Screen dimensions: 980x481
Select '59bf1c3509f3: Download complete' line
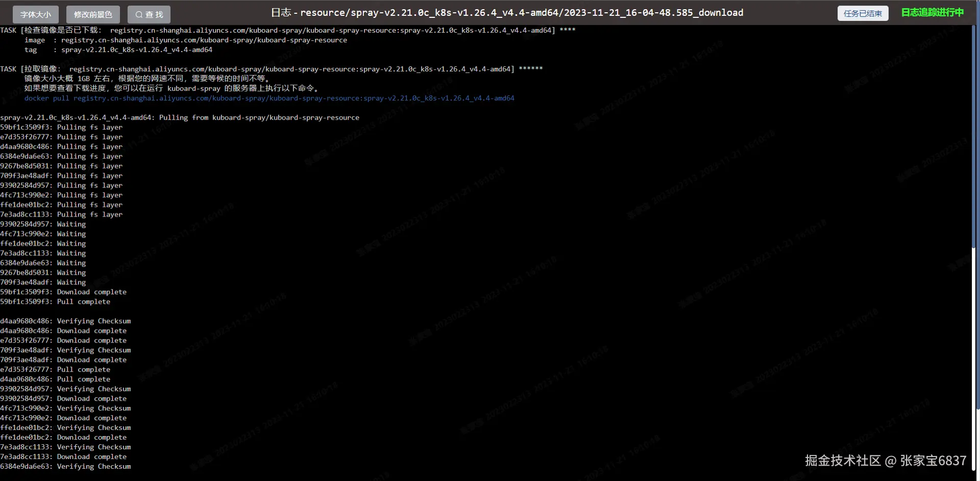coord(63,292)
